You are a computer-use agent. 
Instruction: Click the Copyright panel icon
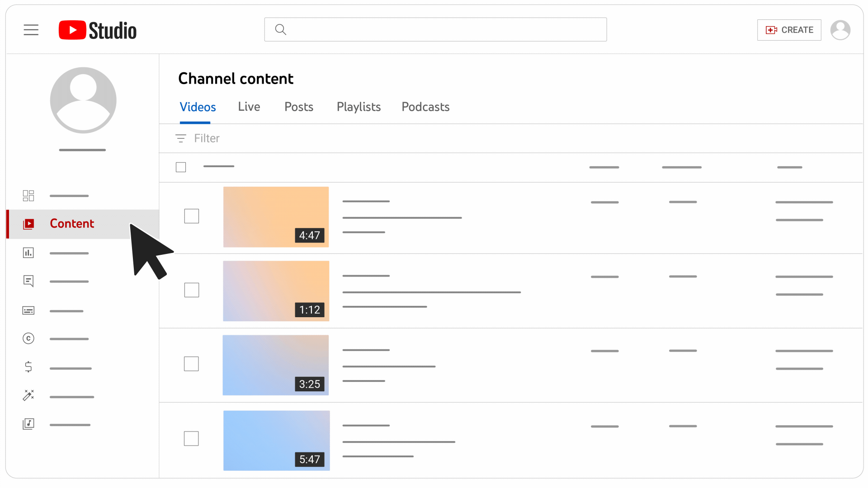[28, 338]
